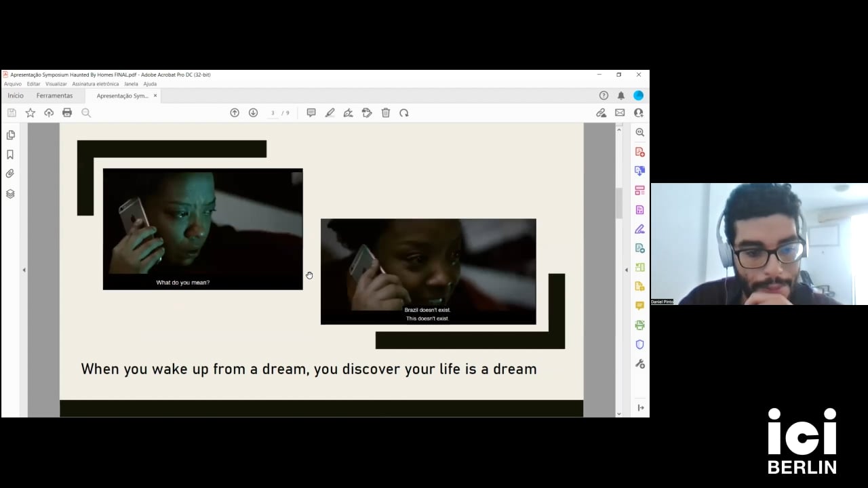Select the draw markup tool
Viewport: 868px width, 488px height.
348,113
